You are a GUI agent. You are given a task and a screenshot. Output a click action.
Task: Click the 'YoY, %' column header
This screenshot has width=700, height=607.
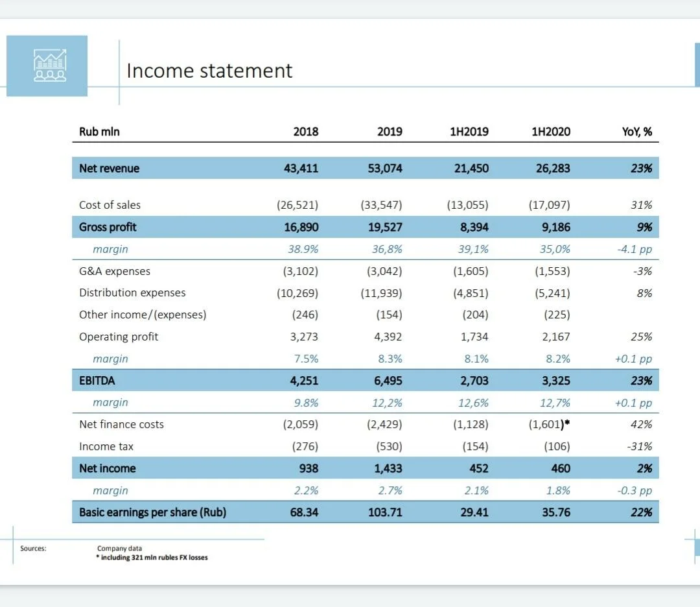coord(637,132)
